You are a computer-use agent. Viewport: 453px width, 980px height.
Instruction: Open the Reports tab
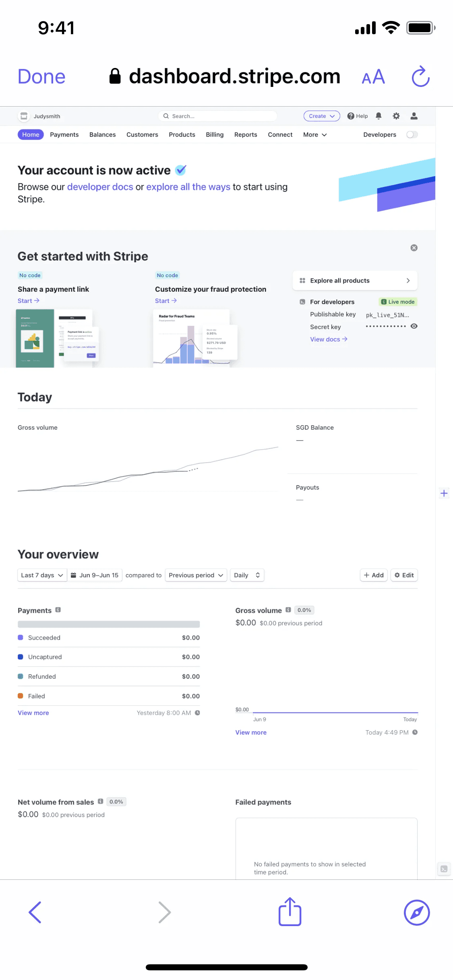[246, 135]
